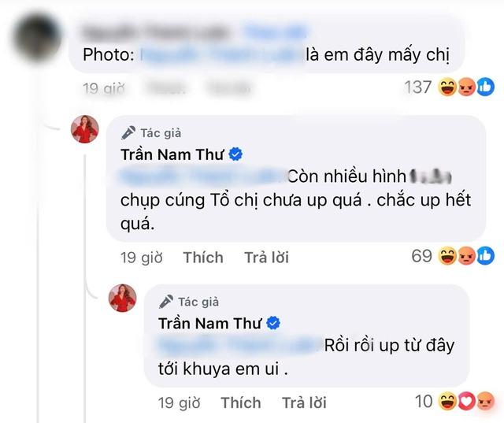Click the like thumb reaction beside 137
The width and height of the screenshot is (504, 423).
pyautogui.click(x=485, y=87)
